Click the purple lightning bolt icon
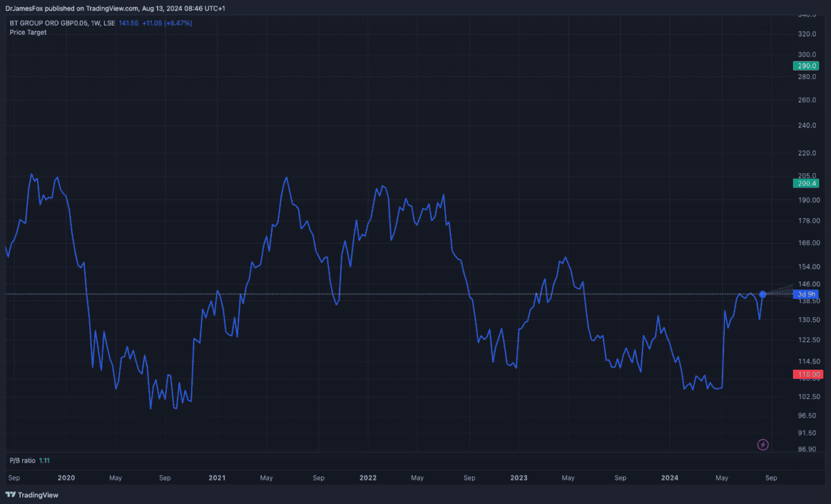The height and width of the screenshot is (504, 831). pos(763,444)
